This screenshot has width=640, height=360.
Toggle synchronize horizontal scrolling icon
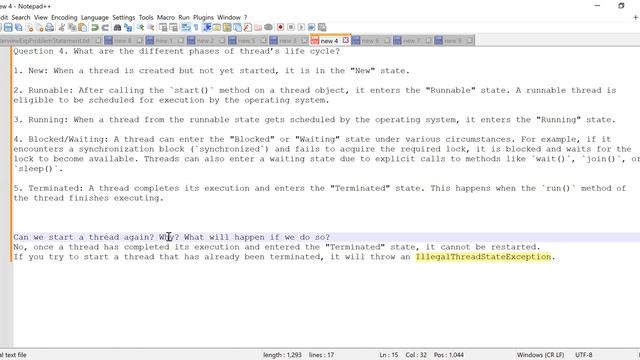click(173, 27)
